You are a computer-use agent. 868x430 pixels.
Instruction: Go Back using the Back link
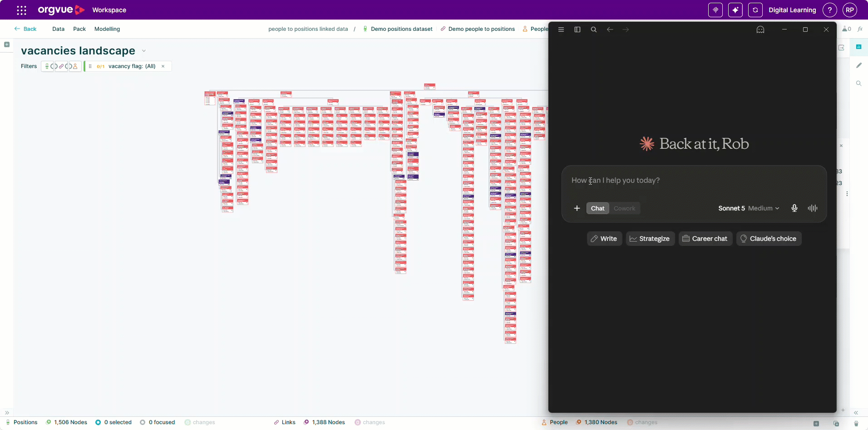coord(25,29)
